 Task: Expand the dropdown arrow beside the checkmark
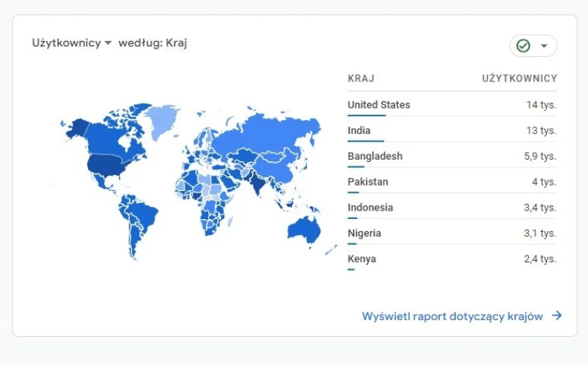coord(544,46)
